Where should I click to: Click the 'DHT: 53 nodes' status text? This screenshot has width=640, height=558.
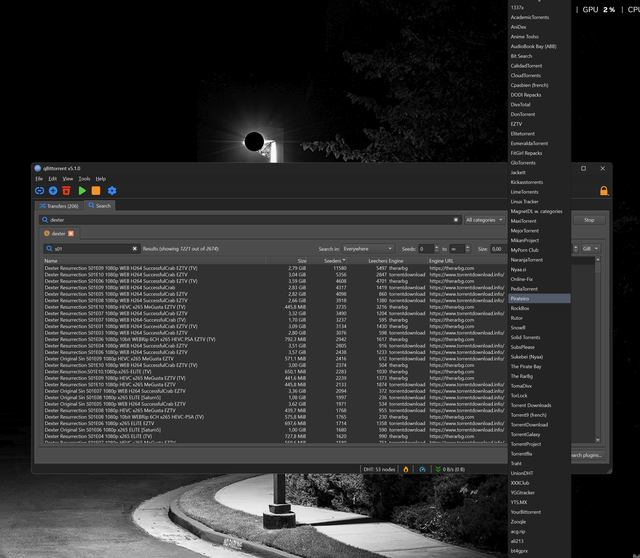380,469
